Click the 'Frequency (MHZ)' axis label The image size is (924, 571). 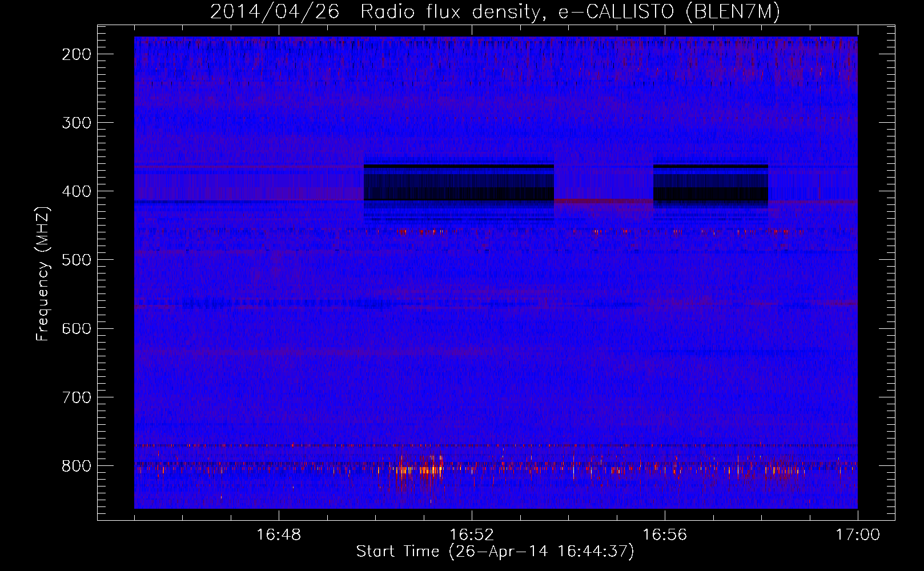pos(43,274)
